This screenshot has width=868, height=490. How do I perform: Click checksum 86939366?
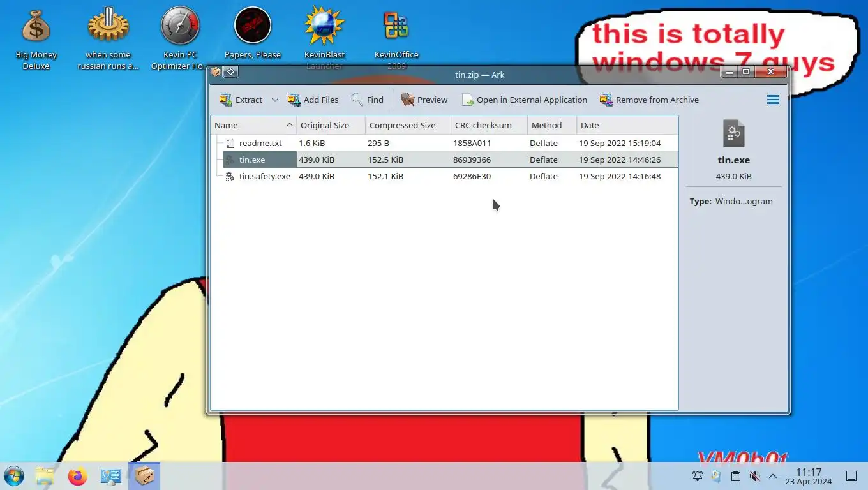pos(472,160)
